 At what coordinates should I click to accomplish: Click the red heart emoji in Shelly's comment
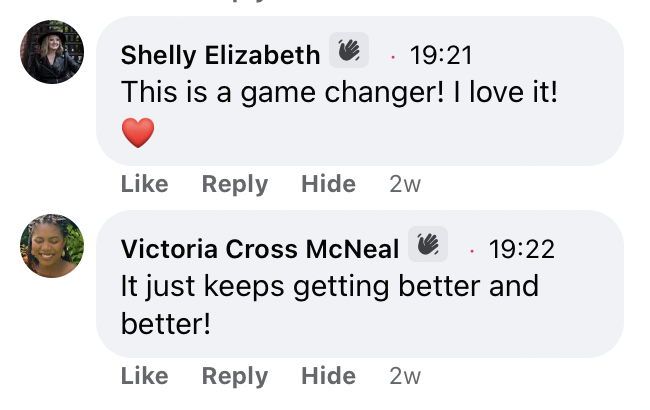(x=138, y=133)
